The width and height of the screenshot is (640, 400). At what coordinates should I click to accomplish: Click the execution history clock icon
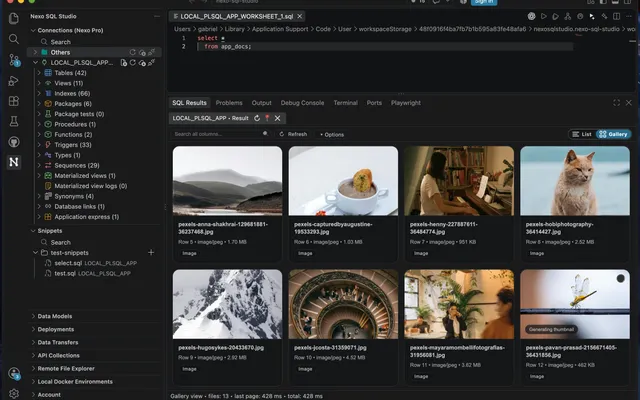[580, 16]
